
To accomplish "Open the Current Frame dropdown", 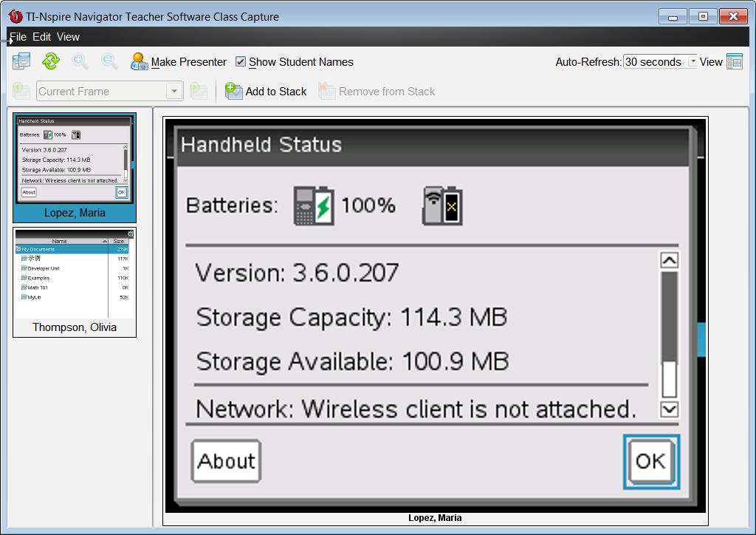I will (x=174, y=91).
